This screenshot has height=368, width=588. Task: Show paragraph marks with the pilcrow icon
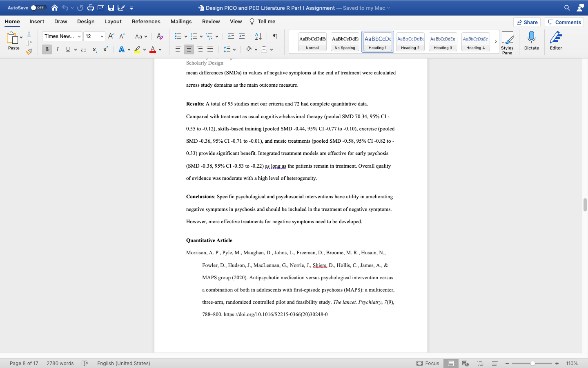[x=275, y=36]
